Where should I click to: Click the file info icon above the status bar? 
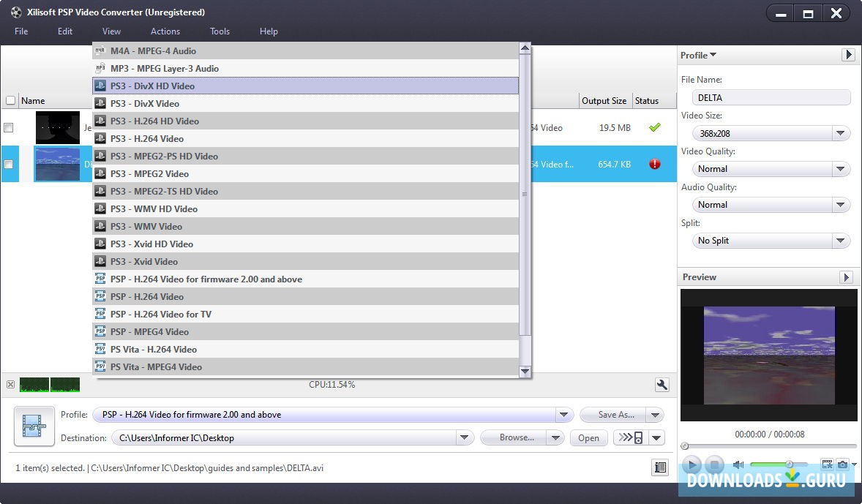[659, 467]
